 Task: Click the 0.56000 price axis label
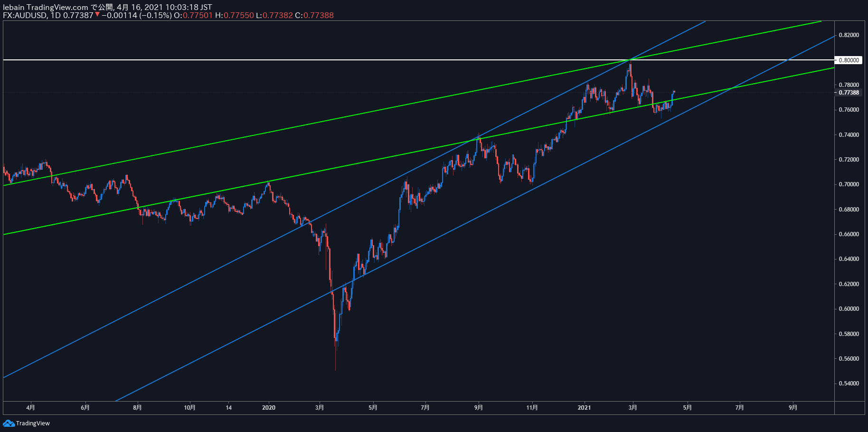click(x=849, y=359)
